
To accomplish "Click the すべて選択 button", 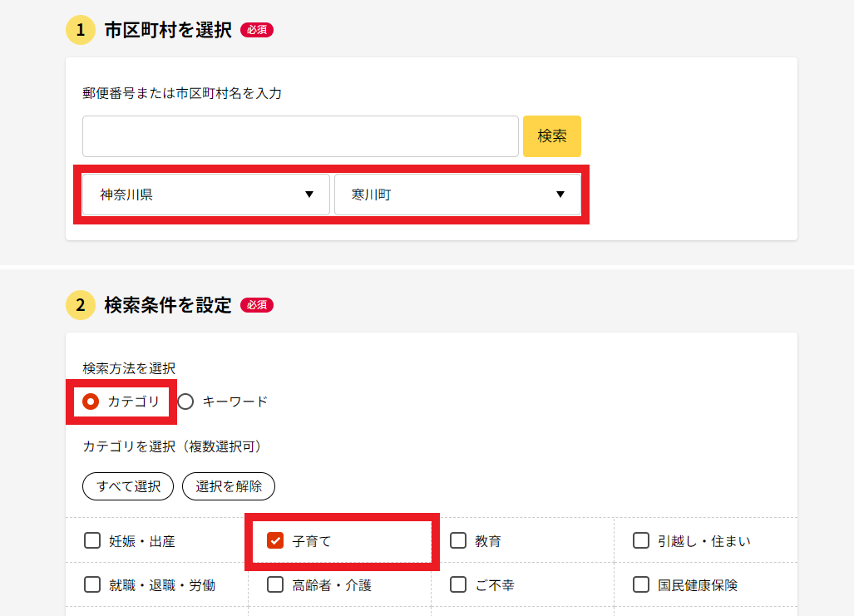I will click(128, 486).
